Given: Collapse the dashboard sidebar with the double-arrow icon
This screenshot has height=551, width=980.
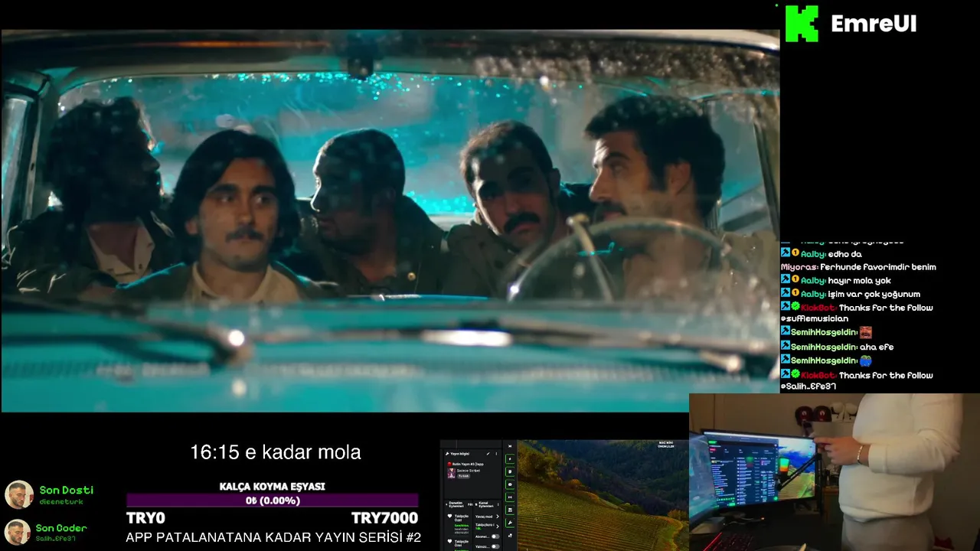Looking at the screenshot, I should (510, 446).
